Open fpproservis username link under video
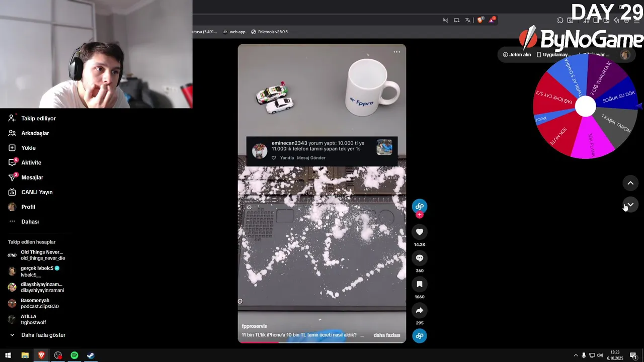Image resolution: width=644 pixels, height=362 pixels. (255, 326)
